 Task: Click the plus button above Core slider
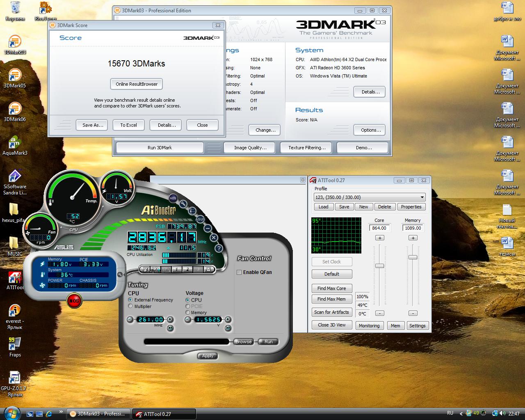tap(380, 238)
